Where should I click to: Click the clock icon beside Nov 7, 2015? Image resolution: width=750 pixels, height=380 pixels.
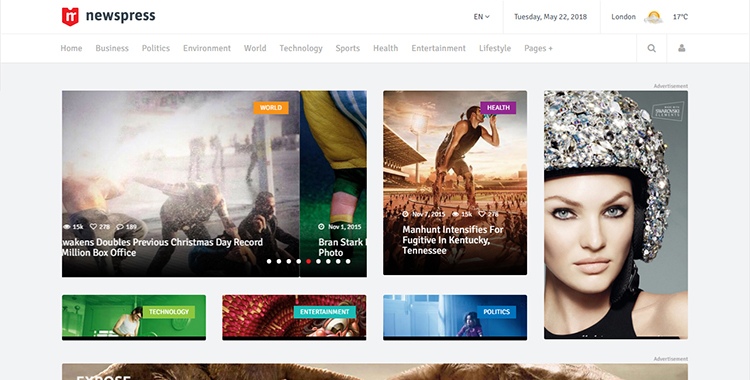[406, 214]
